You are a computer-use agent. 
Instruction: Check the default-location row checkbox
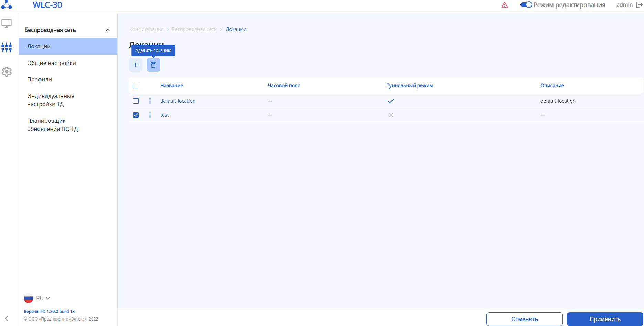click(x=136, y=101)
